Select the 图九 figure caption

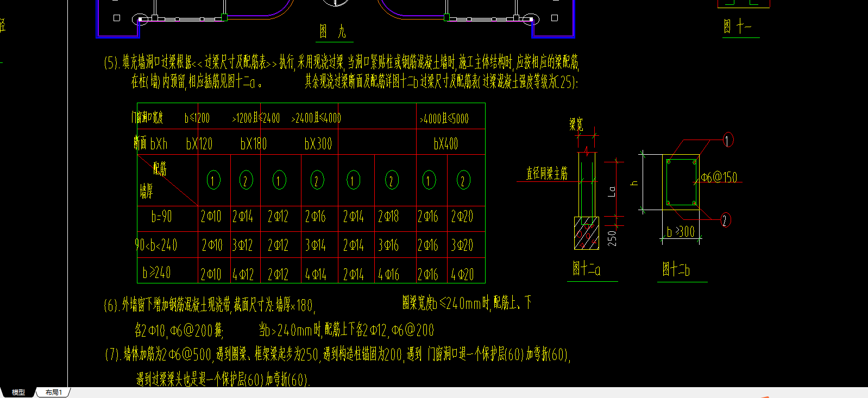(x=332, y=32)
